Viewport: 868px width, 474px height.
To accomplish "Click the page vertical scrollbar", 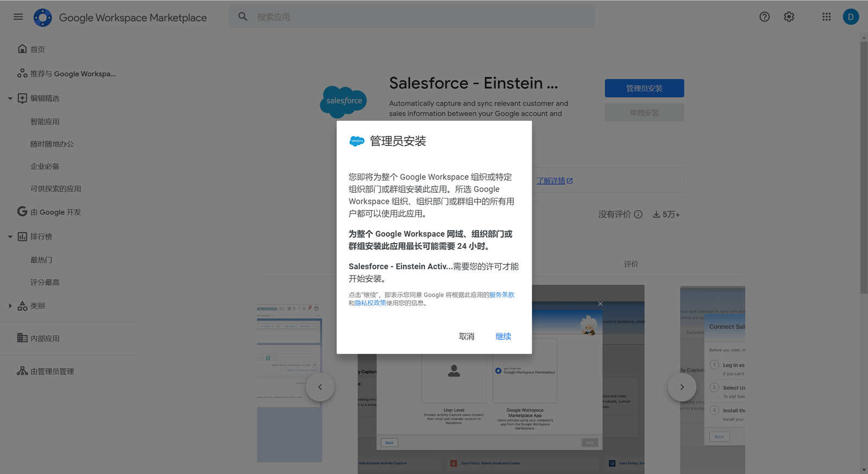I will coord(864,168).
